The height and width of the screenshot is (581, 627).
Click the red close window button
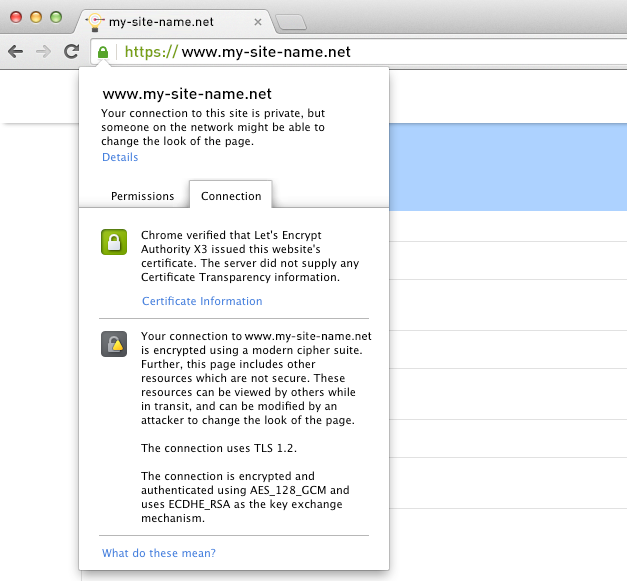16,17
